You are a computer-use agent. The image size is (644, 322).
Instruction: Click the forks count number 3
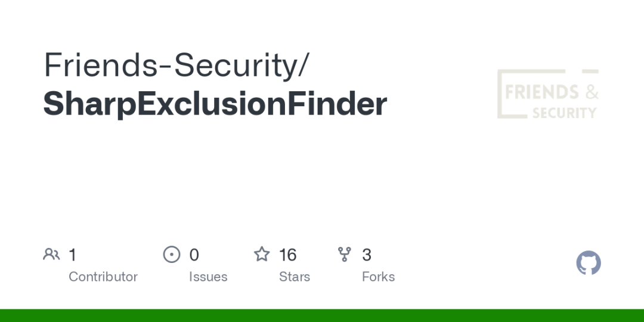coord(366,255)
